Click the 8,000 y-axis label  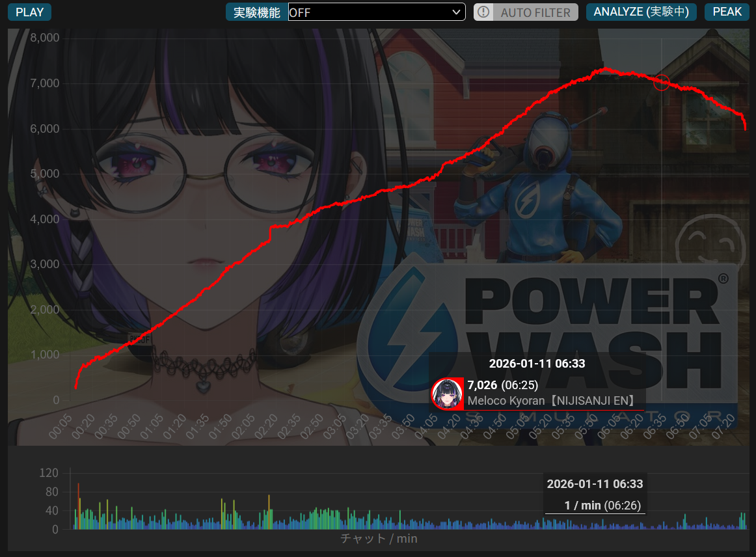coord(45,38)
